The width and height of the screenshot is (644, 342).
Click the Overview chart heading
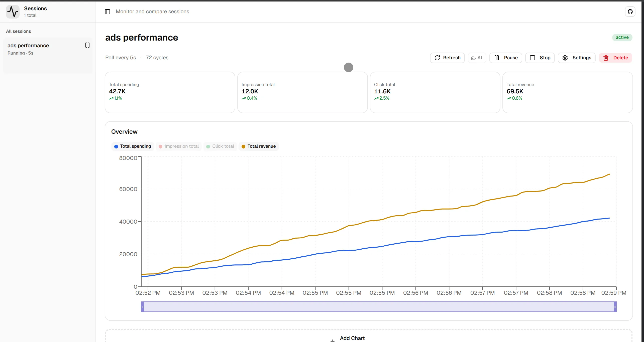(124, 132)
